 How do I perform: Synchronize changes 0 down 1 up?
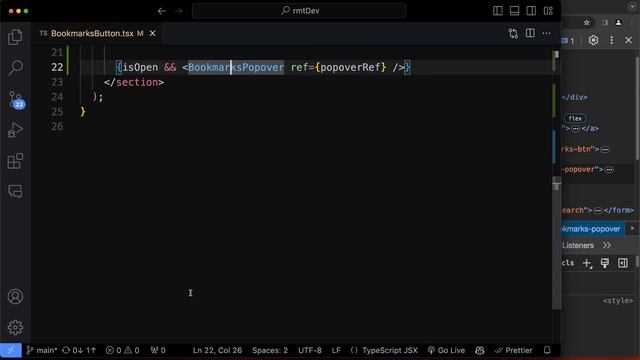[79, 350]
